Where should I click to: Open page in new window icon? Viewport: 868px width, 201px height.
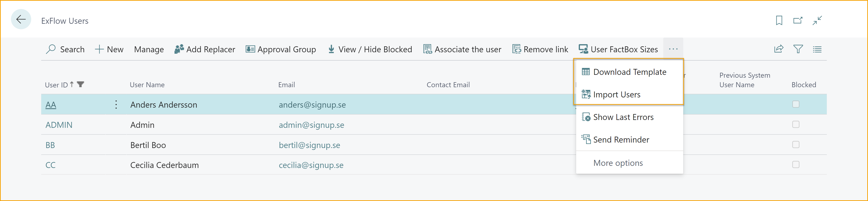coord(798,20)
